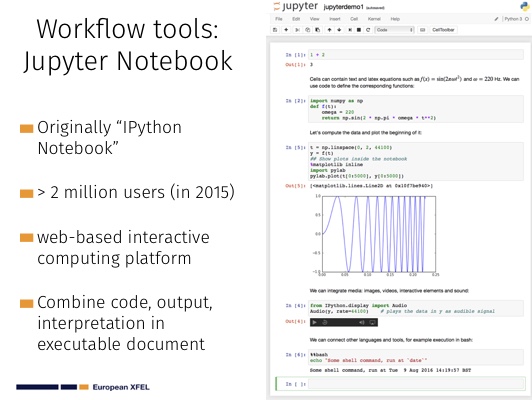Open the Insert menu

335,19
